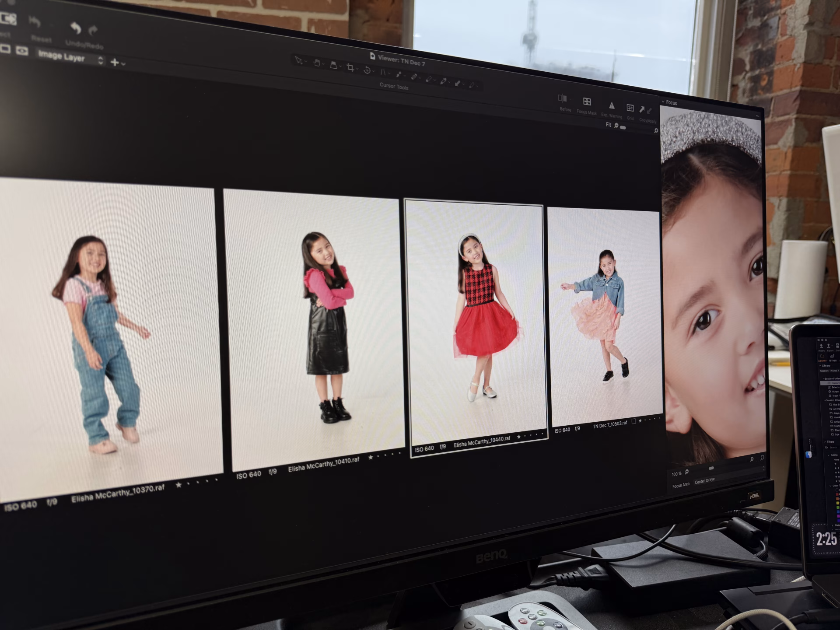Image resolution: width=840 pixels, height=630 pixels.
Task: Select the Rotate straighten cursor tool
Action: click(367, 70)
